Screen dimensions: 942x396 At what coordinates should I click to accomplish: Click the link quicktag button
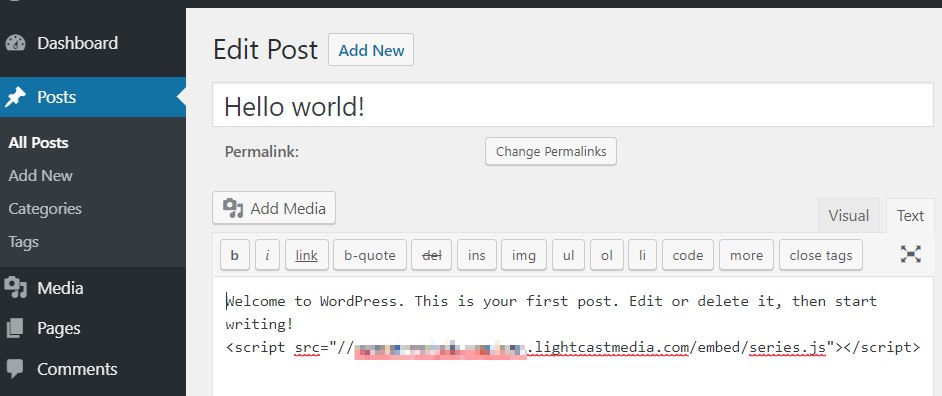[x=306, y=255]
